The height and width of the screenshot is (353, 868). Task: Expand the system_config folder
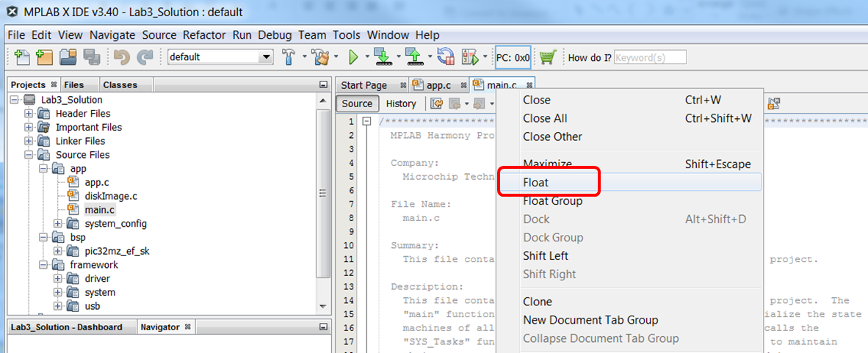click(x=57, y=224)
